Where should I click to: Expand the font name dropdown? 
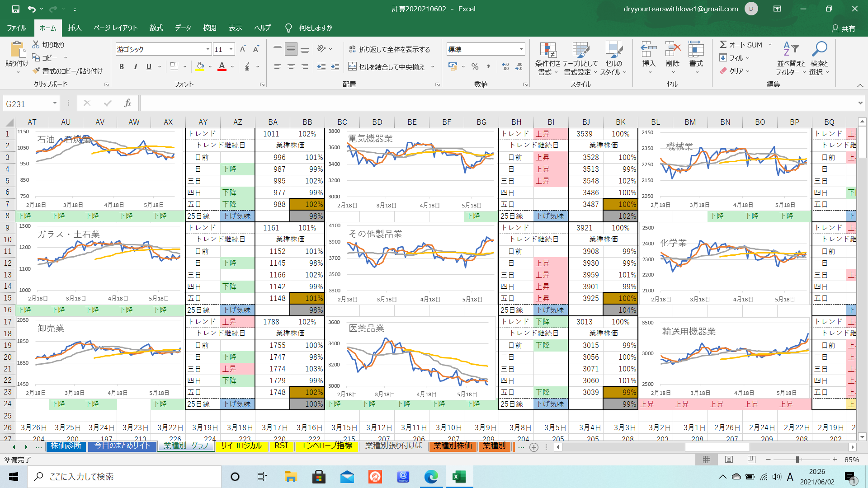click(x=208, y=49)
